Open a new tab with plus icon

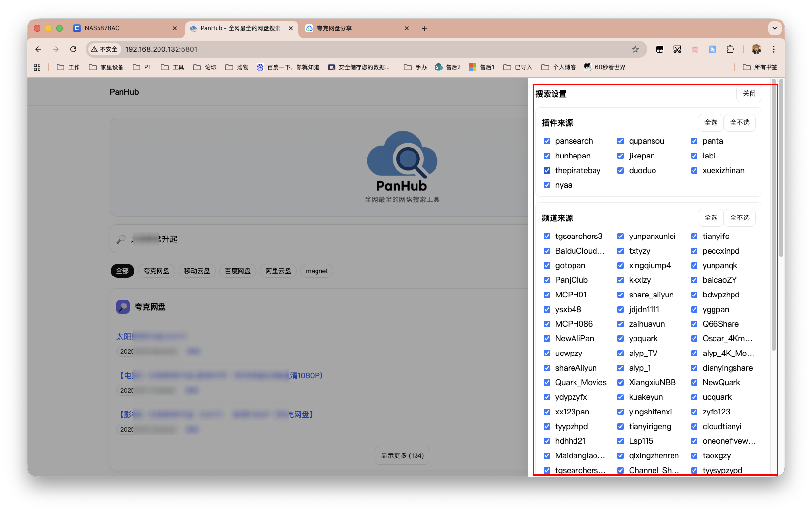coord(424,28)
